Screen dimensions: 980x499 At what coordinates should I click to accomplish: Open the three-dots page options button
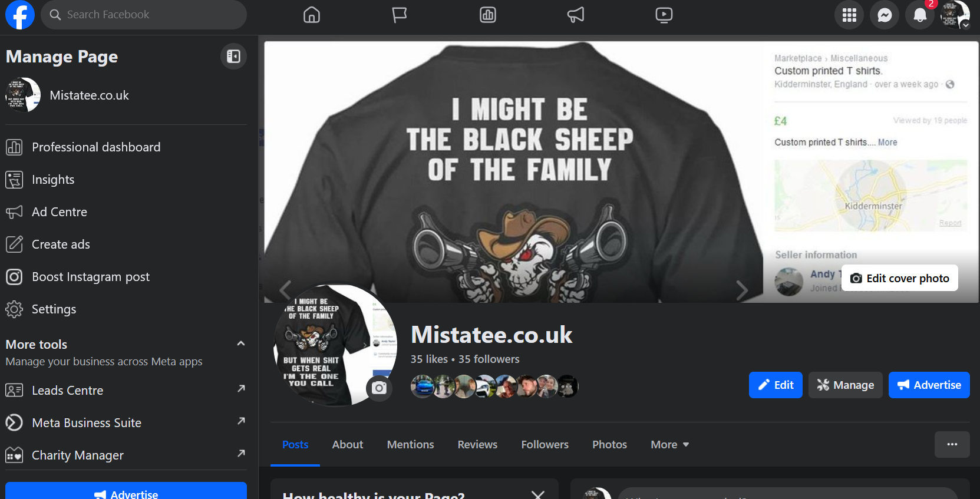(x=952, y=445)
